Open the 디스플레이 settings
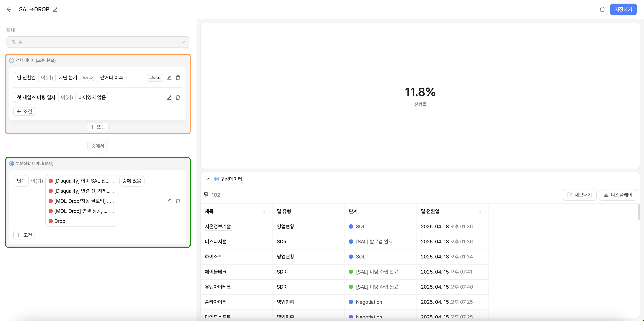Screen dimensions: 644x321 [x=618, y=195]
